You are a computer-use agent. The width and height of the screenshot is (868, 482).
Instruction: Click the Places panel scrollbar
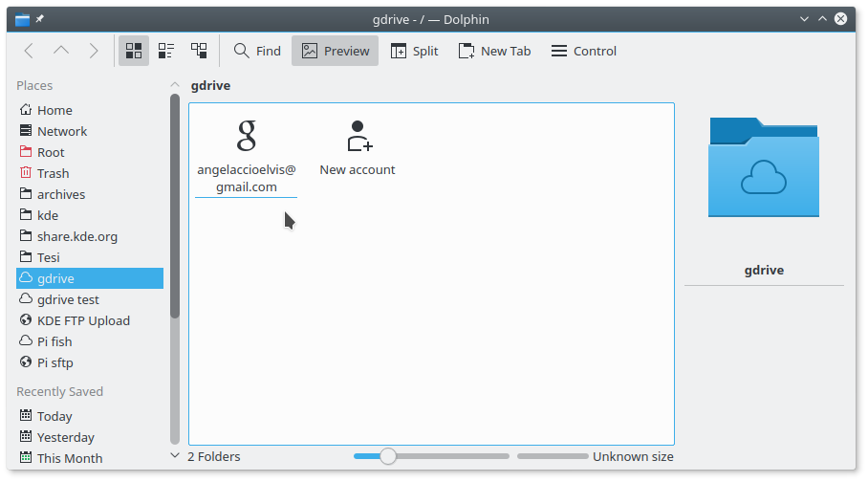(175, 207)
